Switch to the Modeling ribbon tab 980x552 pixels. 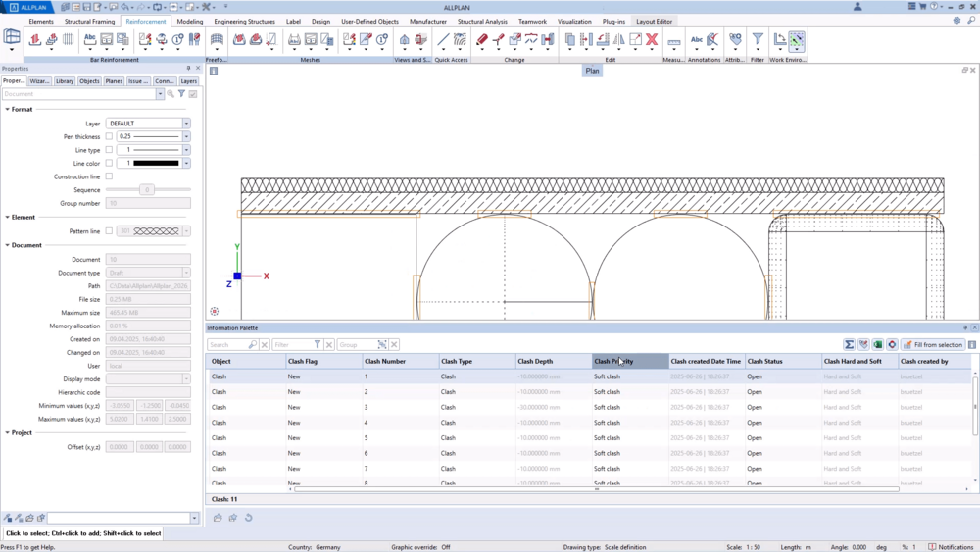click(190, 21)
